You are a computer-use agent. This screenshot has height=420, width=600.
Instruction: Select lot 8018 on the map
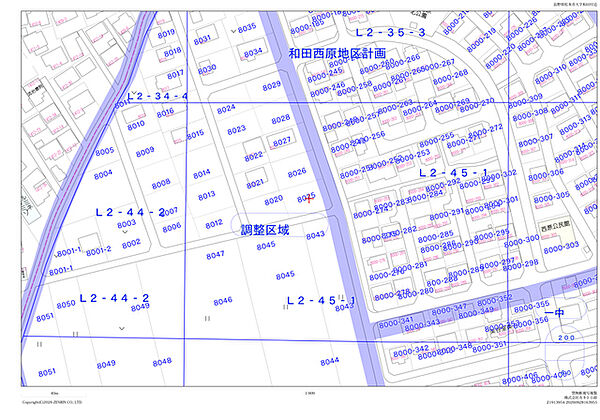pyautogui.click(x=172, y=52)
